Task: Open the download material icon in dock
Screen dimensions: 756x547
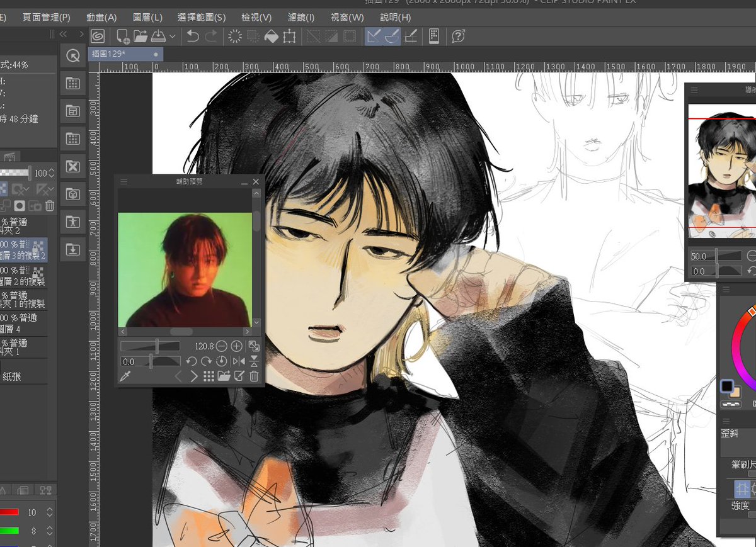Action: 73,250
